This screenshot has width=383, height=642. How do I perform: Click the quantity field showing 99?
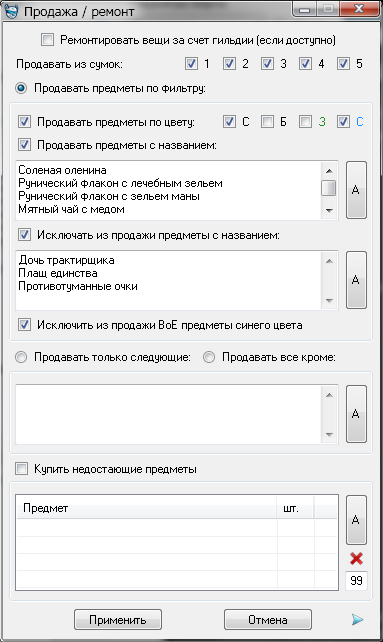coord(356,581)
